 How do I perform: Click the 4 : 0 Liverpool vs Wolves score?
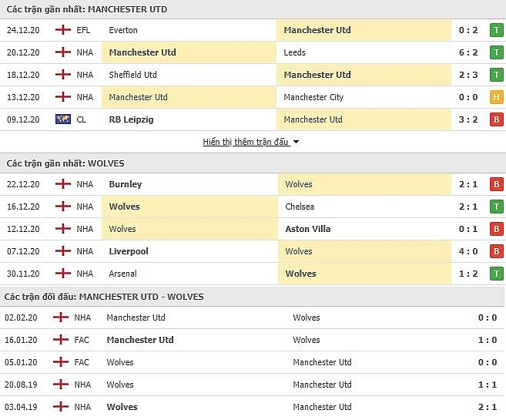[468, 251]
